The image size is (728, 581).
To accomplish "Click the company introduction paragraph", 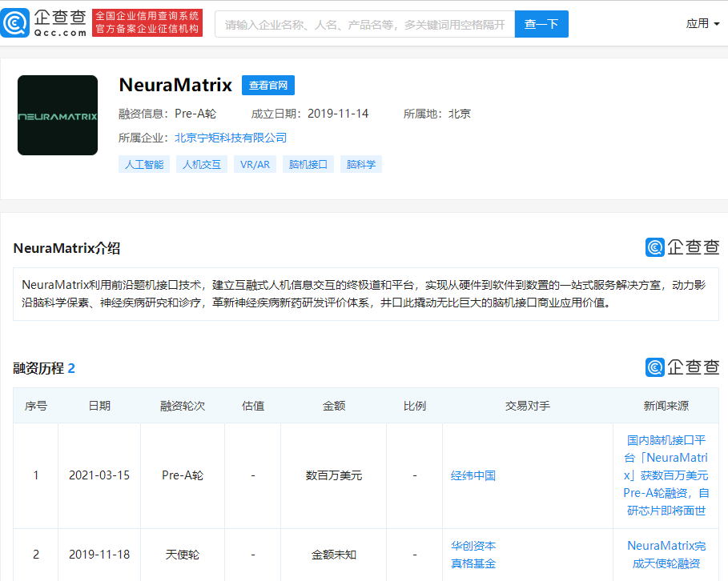I will tap(365, 294).
